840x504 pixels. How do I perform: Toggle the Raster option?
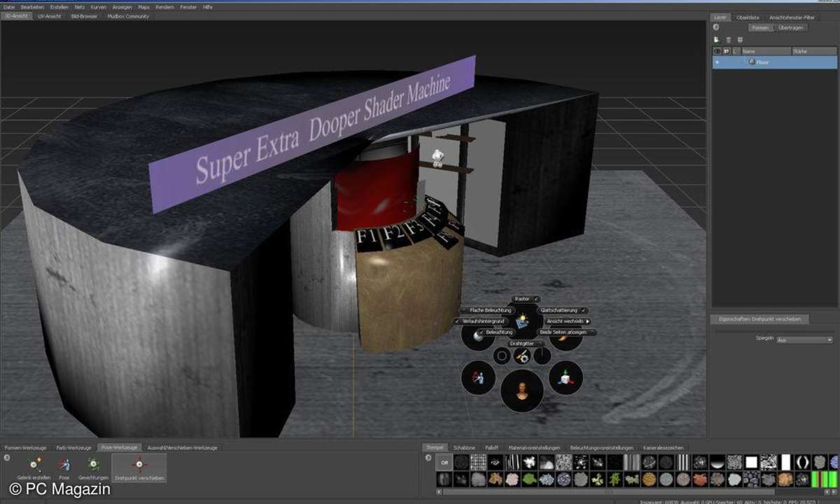(x=526, y=299)
